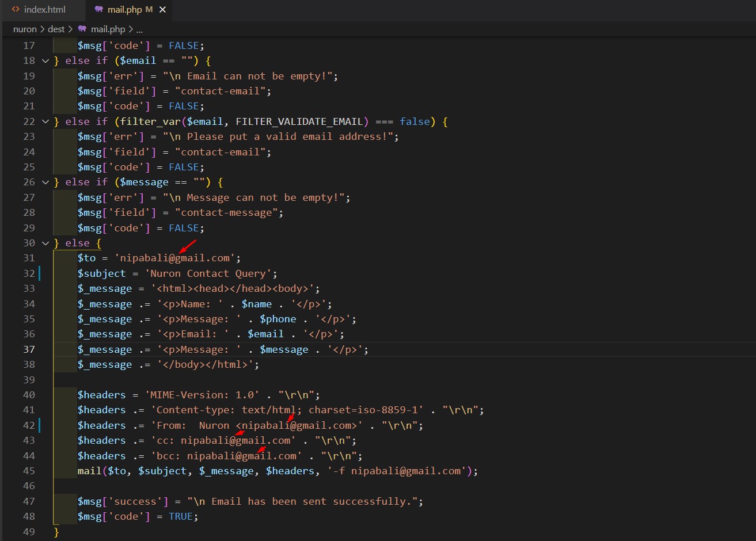Click the Content-type header string on line 41
Screen dimensions: 756x541
pos(287,410)
